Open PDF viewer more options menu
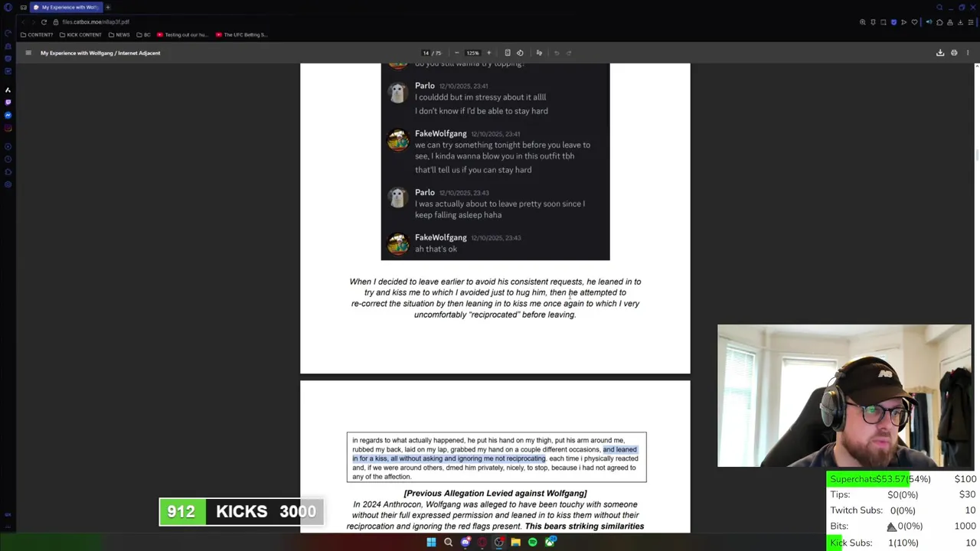The width and height of the screenshot is (980, 551). coord(968,53)
